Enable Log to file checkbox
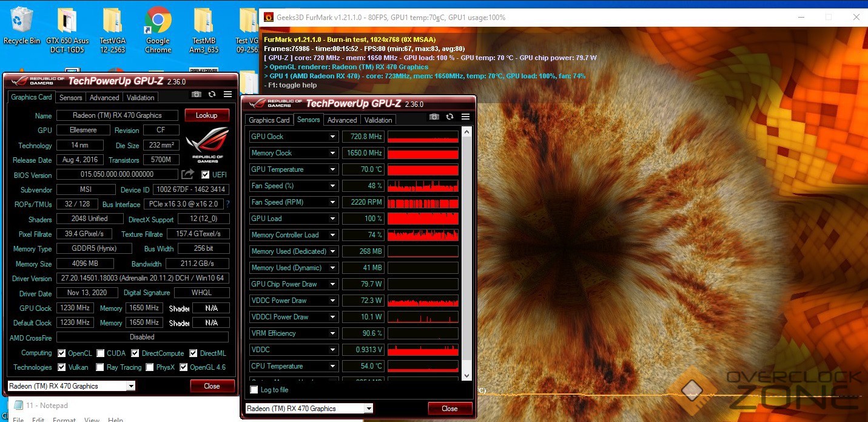The height and width of the screenshot is (422, 868). point(254,390)
